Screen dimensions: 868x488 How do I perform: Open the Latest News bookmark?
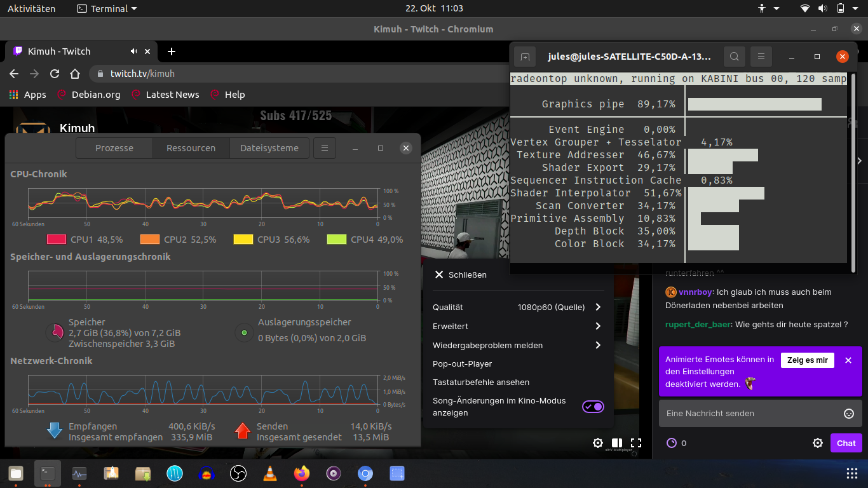[165, 95]
